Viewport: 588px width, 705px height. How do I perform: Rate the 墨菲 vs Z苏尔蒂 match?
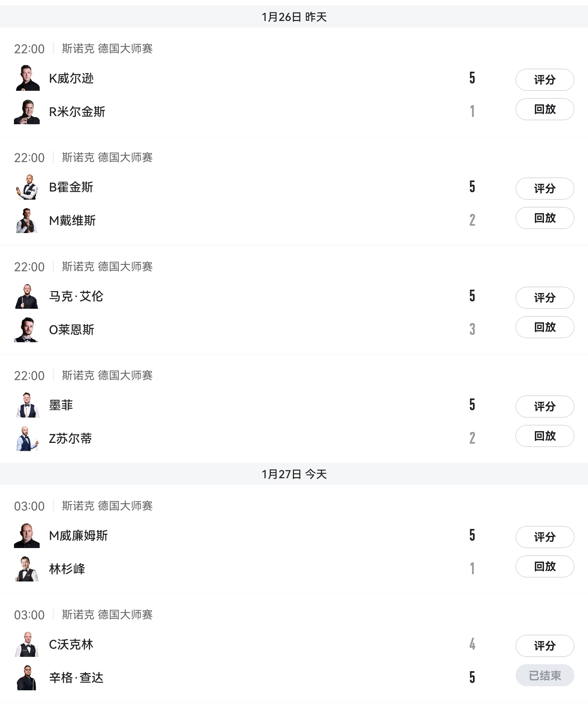click(x=545, y=407)
